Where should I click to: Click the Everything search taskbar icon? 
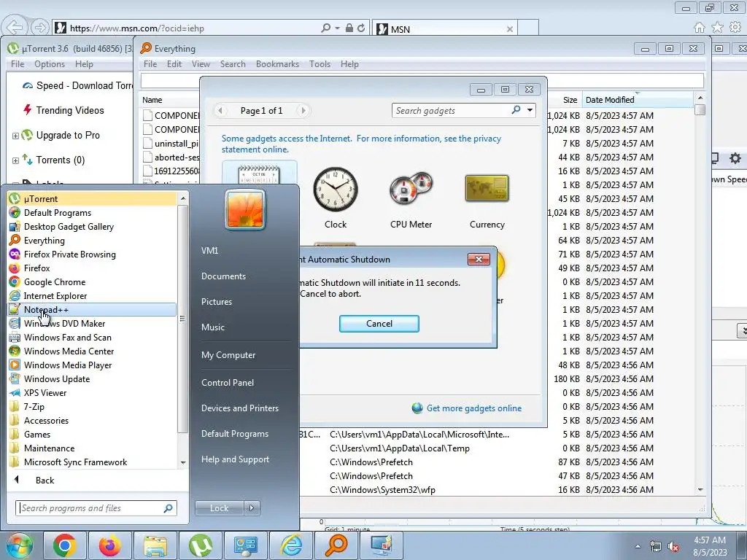[336, 545]
